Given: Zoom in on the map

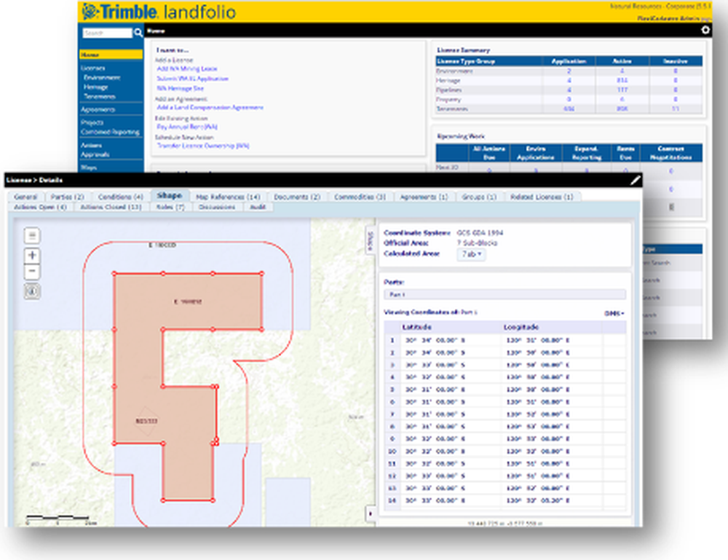Looking at the screenshot, I should (32, 256).
